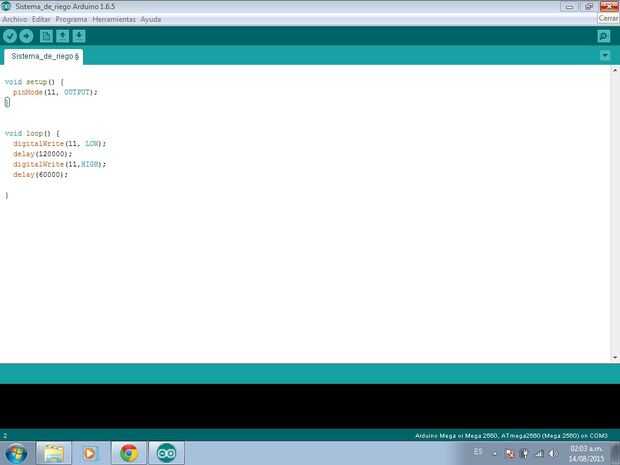
Task: Restore down the Arduino window
Action: click(589, 6)
